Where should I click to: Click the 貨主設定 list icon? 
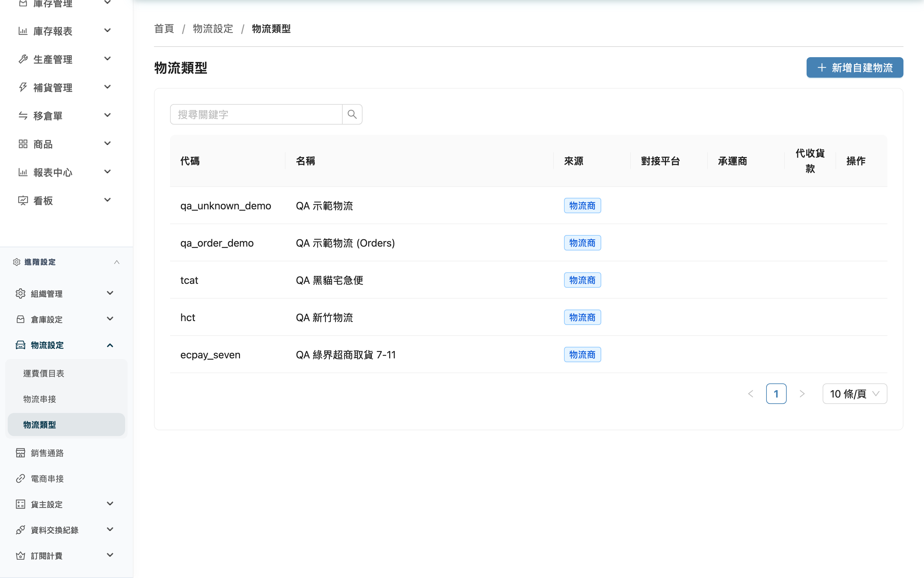21,504
